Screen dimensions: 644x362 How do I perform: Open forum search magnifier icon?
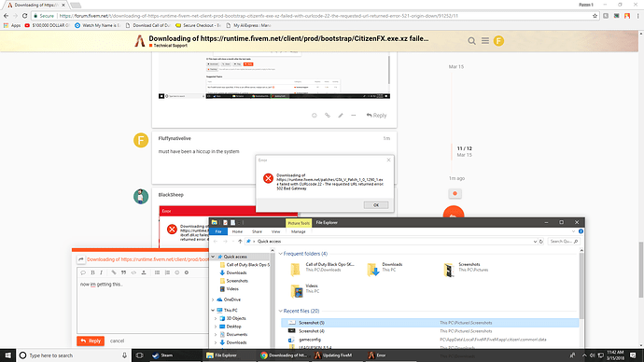(471, 41)
